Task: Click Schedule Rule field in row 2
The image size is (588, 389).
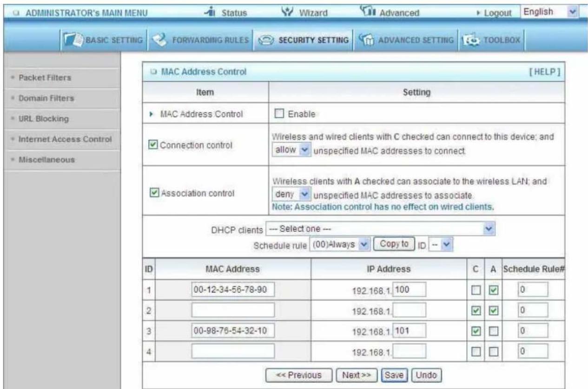Action: click(534, 311)
